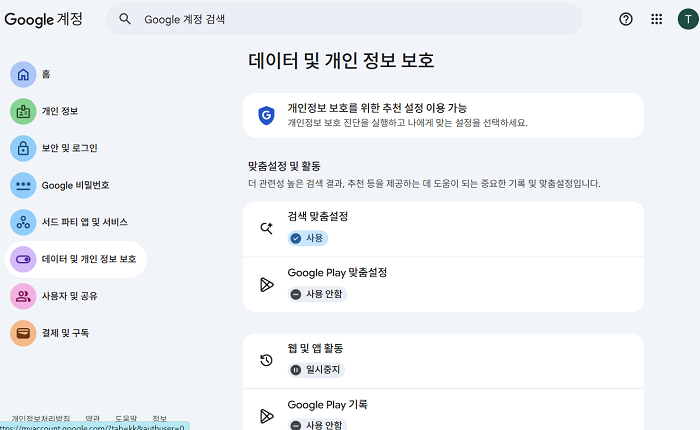Click the 검색 맞춤설정 search sparkle icon
This screenshot has width=700, height=430.
[x=267, y=228]
